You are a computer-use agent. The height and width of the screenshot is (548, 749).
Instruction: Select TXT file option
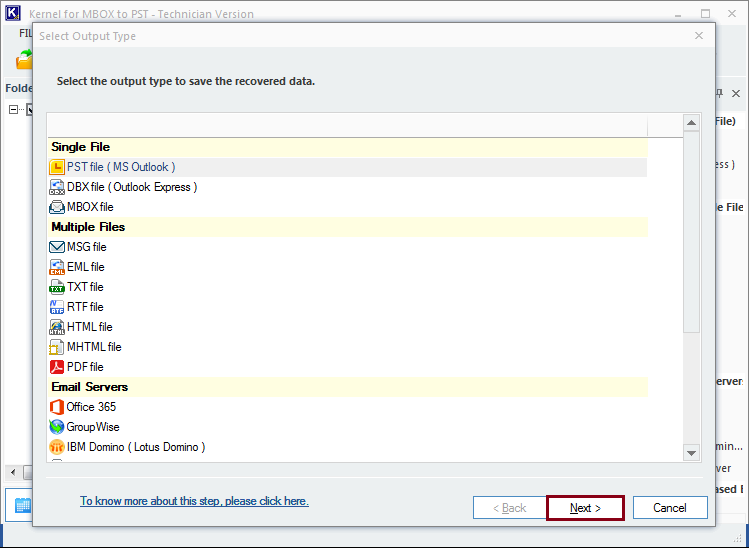(x=348, y=287)
